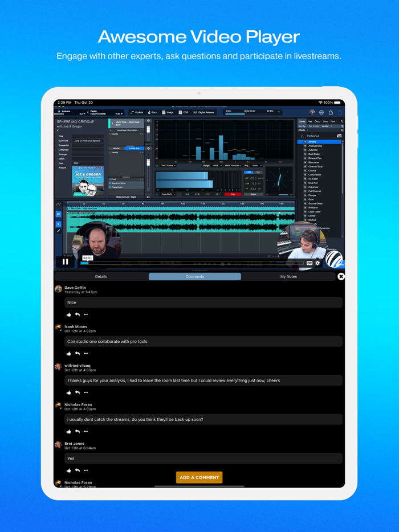Open frank Moses's profile avatar

pos(58,328)
